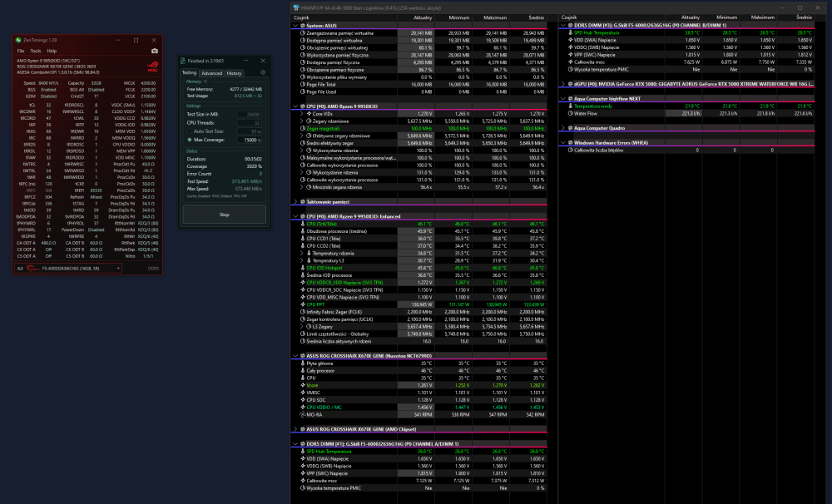Click the ROG logo in ZenTimings
The width and height of the screenshot is (832, 504).
pos(153,67)
